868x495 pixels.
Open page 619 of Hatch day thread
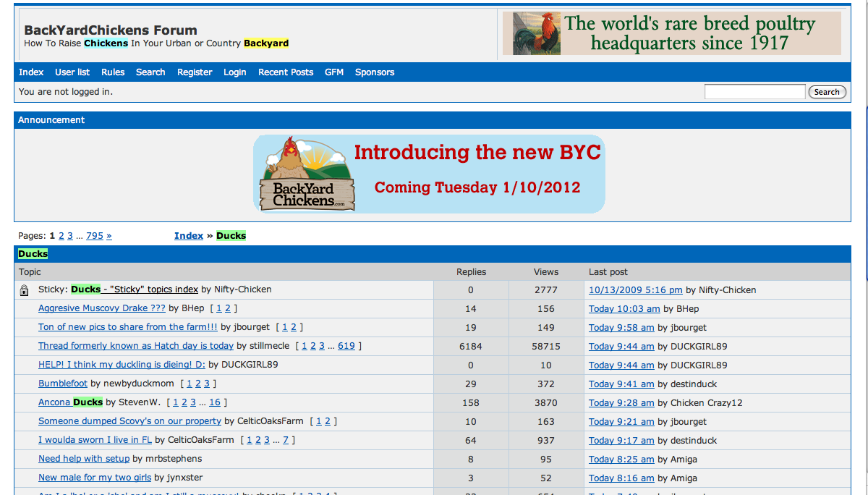tap(346, 346)
